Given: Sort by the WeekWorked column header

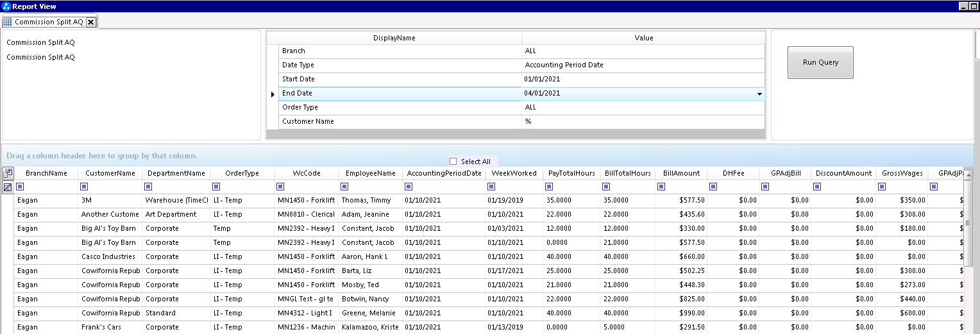Looking at the screenshot, I should (514, 173).
